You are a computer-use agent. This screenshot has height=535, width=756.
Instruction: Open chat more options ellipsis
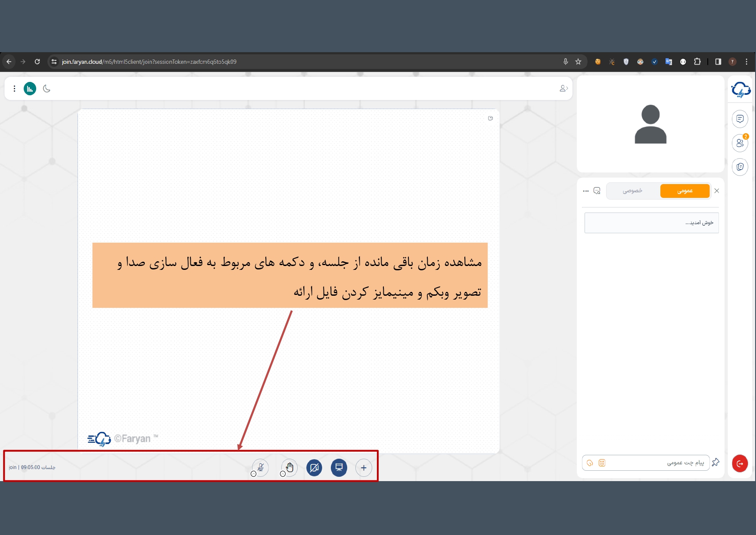pos(585,191)
